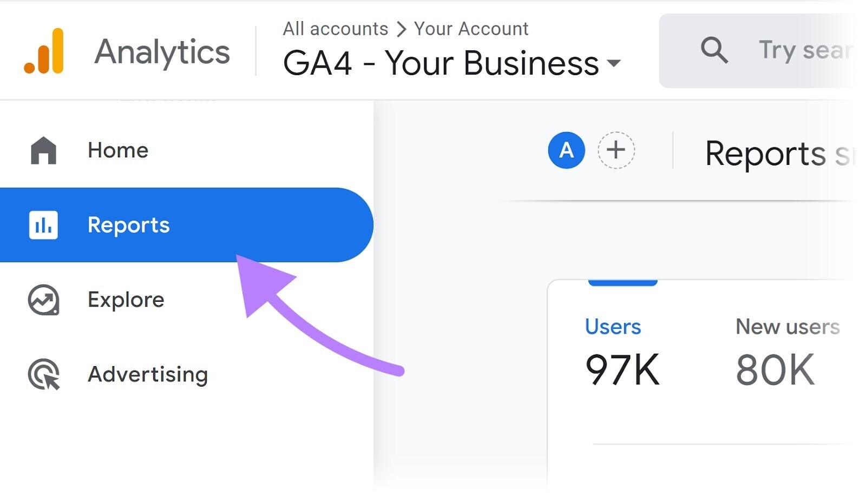Image resolution: width=866 pixels, height=504 pixels.
Task: Click the Reports bar-chart icon
Action: coord(43,225)
